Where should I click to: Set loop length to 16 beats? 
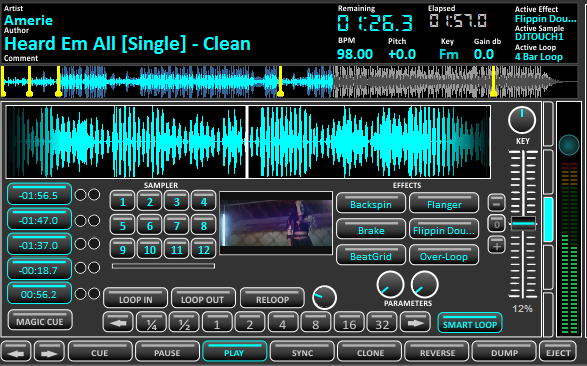coord(349,323)
